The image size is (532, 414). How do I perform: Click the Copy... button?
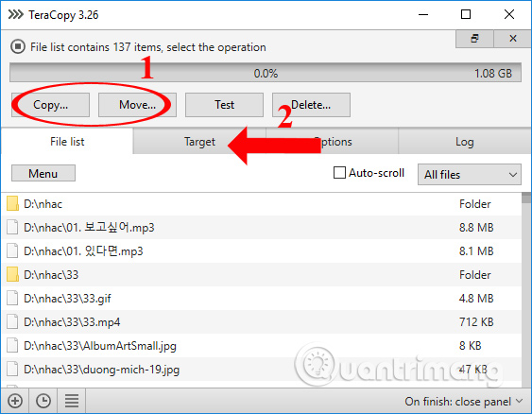click(x=50, y=105)
